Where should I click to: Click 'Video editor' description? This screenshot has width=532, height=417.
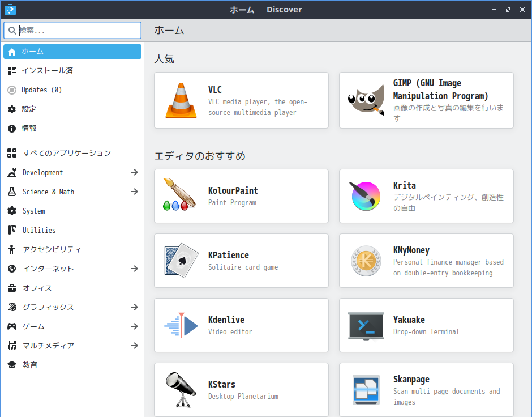pyautogui.click(x=230, y=332)
